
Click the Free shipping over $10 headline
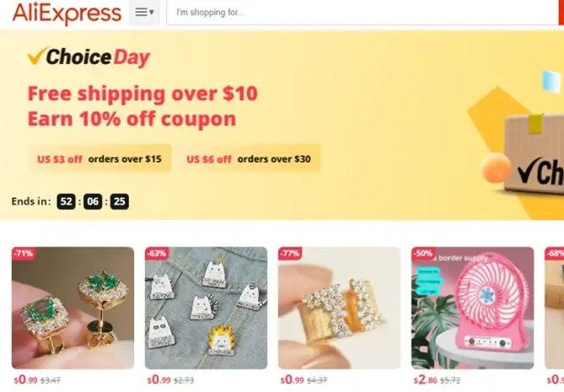[142, 94]
